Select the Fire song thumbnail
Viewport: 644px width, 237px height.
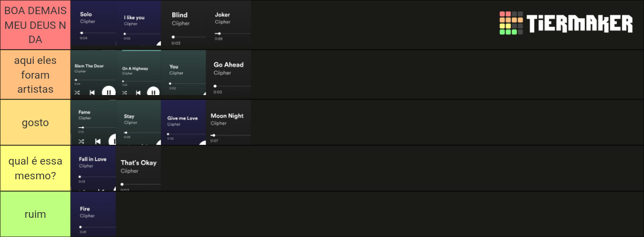click(x=93, y=214)
